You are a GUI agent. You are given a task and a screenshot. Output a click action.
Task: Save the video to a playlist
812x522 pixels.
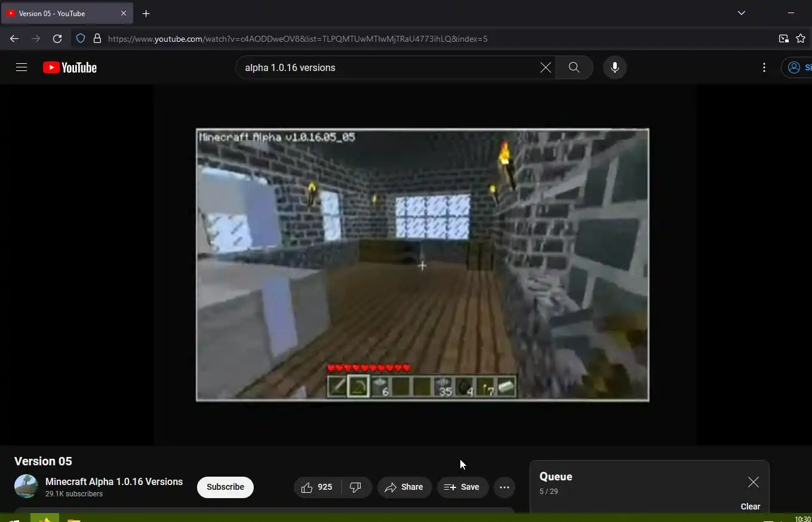(x=463, y=487)
